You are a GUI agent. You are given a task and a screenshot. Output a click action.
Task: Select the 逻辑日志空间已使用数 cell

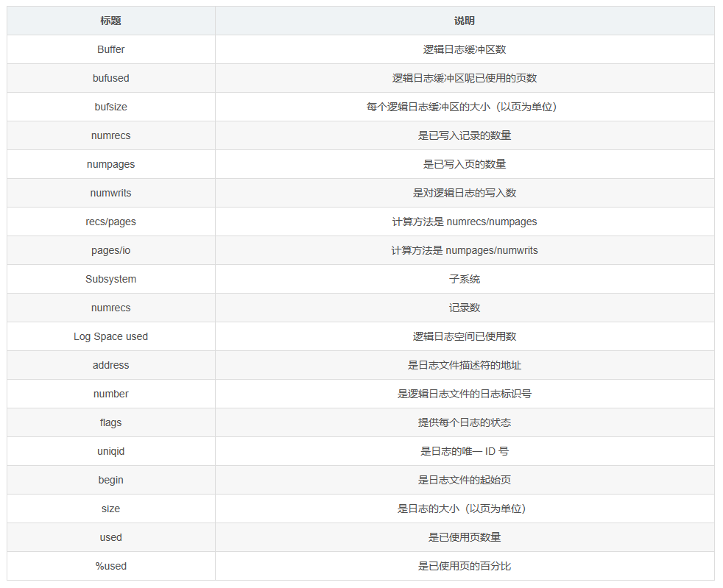click(x=465, y=336)
